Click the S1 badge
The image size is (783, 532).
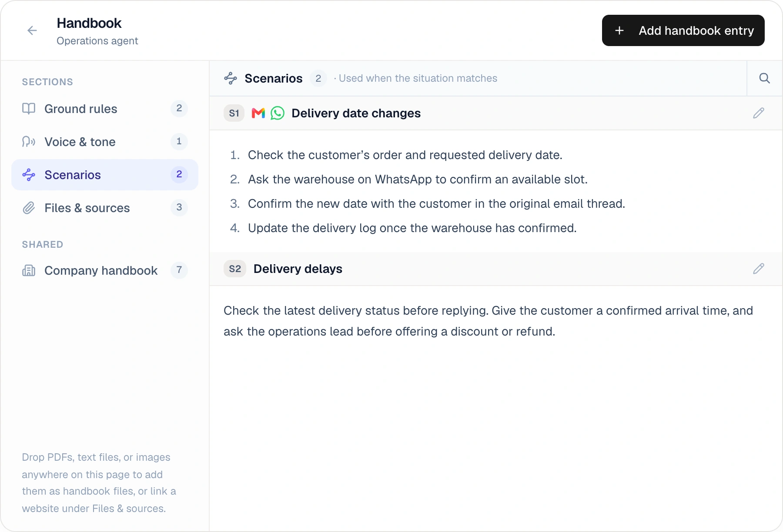point(234,113)
